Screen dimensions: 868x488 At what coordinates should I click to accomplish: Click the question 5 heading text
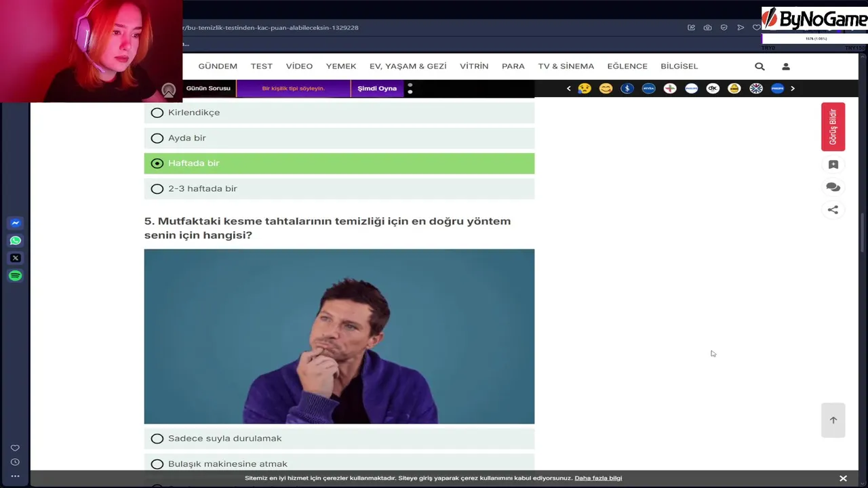click(x=328, y=228)
